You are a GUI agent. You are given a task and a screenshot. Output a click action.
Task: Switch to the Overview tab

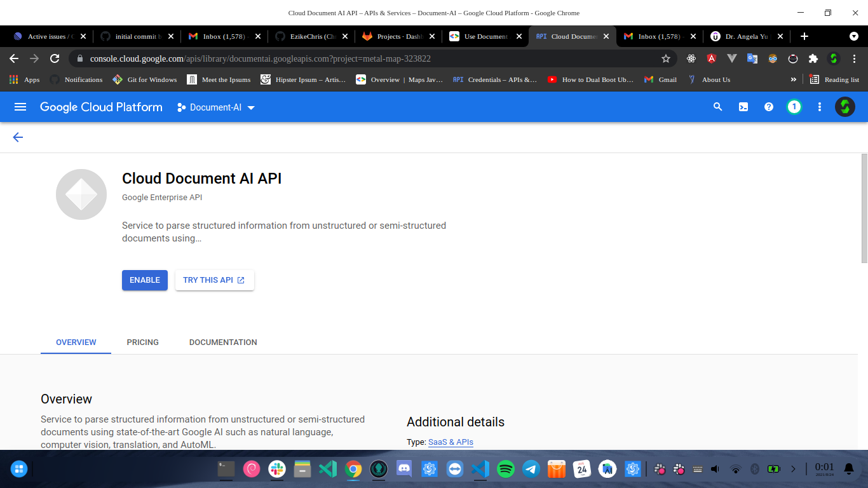pos(76,342)
